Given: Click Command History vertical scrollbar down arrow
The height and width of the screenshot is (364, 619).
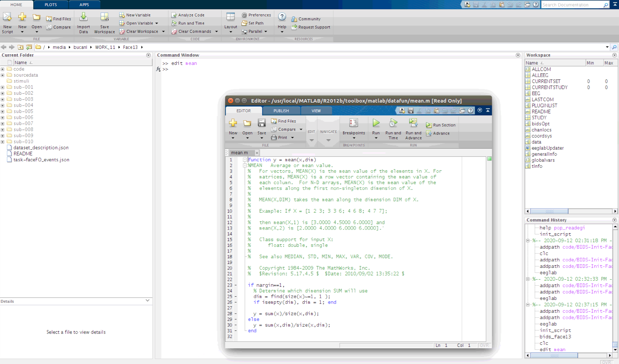Looking at the screenshot, I should (x=615, y=349).
